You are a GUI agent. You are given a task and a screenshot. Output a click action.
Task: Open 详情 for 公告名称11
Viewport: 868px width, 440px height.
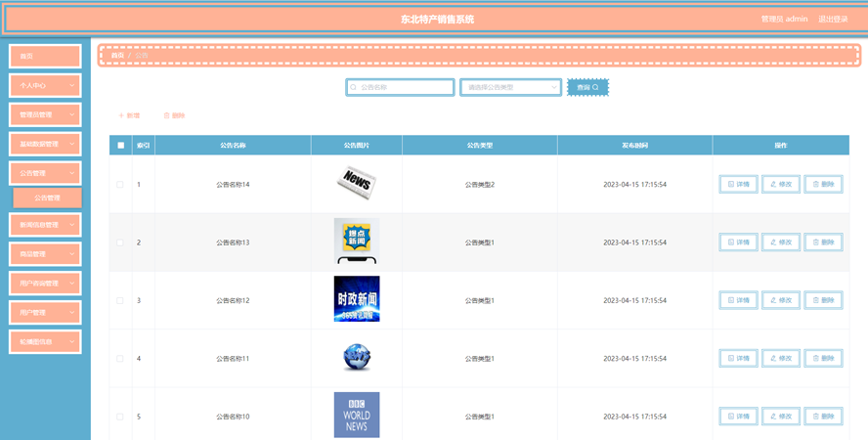pos(738,359)
